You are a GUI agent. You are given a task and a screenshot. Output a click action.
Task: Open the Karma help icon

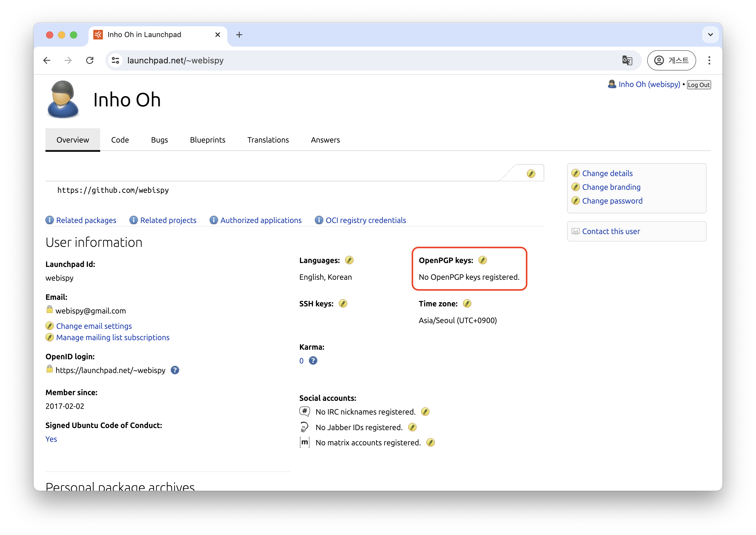[x=313, y=361]
